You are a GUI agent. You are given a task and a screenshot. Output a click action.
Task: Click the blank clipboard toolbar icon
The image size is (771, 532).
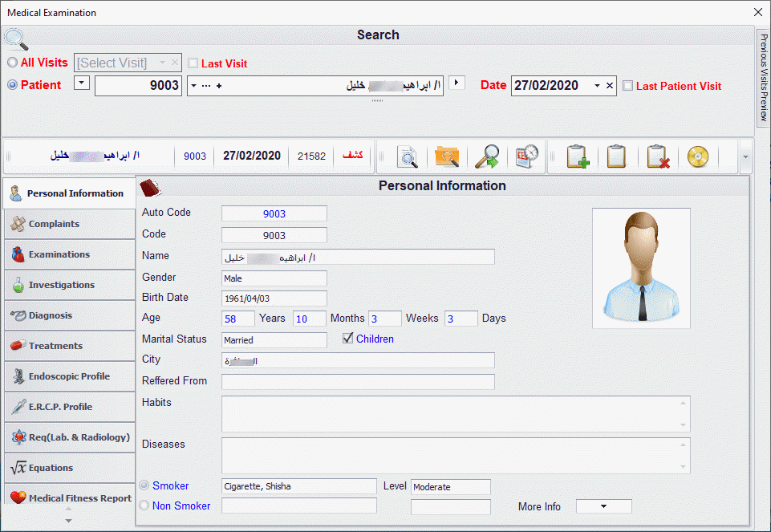[616, 156]
